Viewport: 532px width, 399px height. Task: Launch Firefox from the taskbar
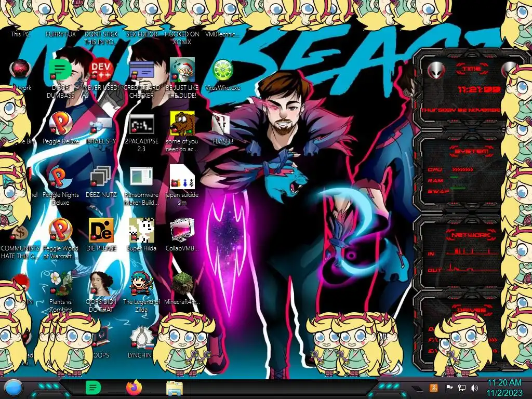134,388
